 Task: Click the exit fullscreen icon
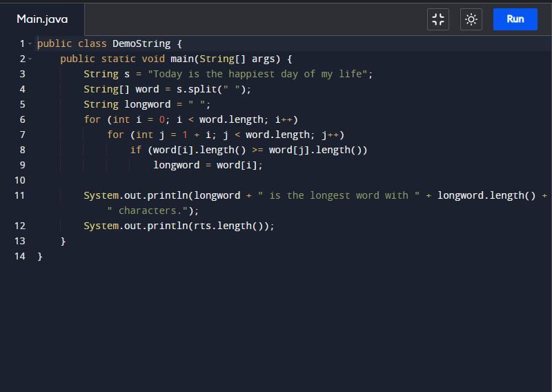pyautogui.click(x=438, y=19)
